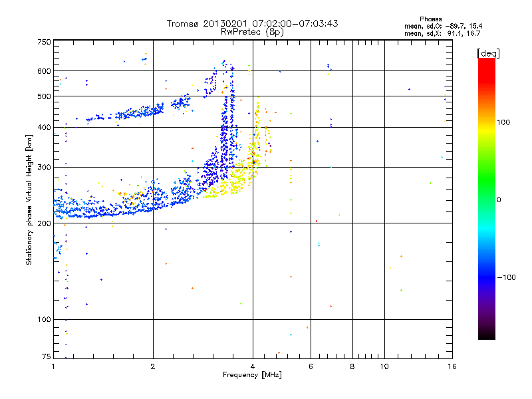Viewport: 532px width, 399px height.
Task: Click the colorbar '-100' tick label
Action: point(506,277)
